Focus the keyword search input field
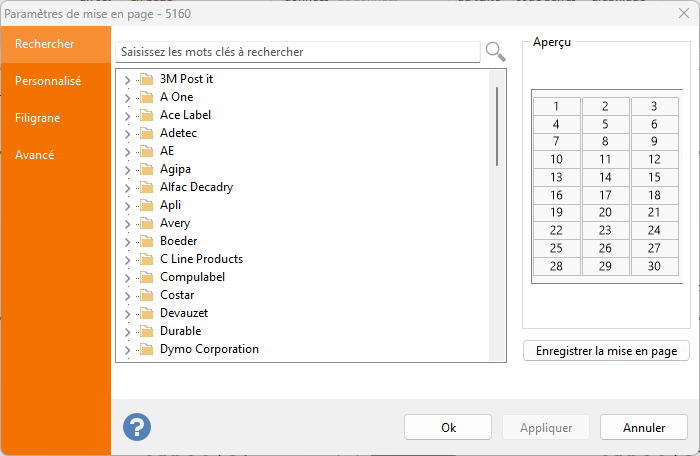 298,51
